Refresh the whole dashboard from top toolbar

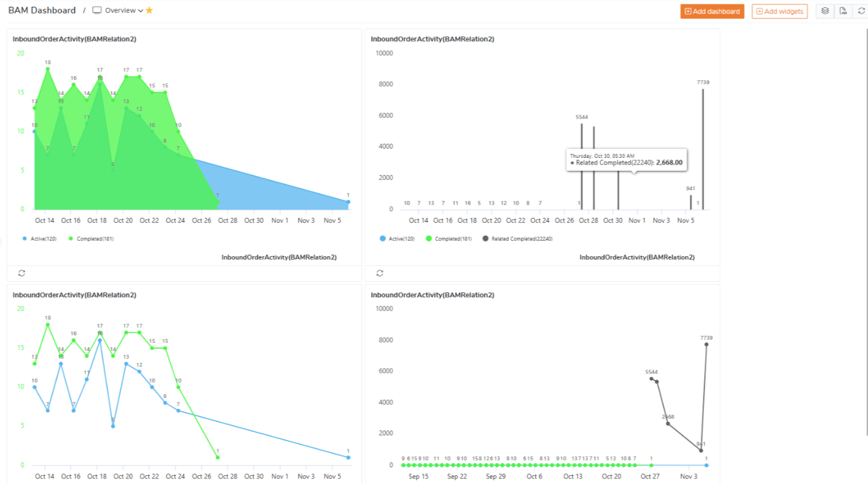861,11
